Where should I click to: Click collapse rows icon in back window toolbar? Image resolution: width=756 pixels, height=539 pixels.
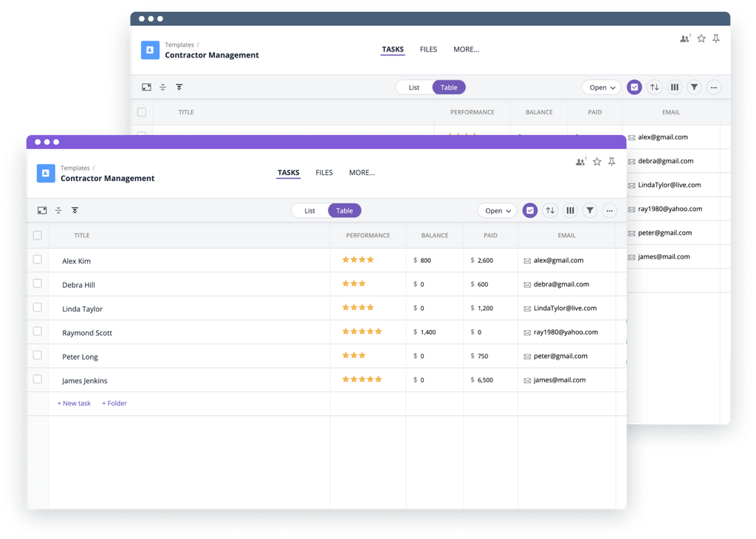[163, 87]
